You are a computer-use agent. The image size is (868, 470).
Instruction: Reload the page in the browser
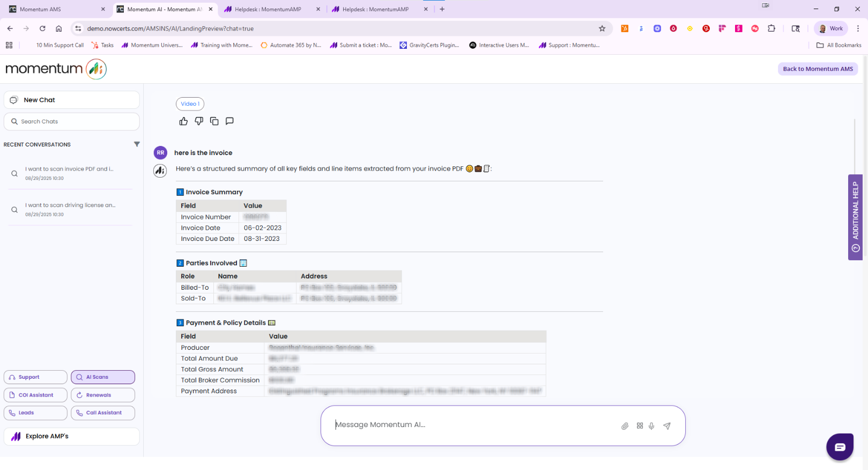click(42, 28)
